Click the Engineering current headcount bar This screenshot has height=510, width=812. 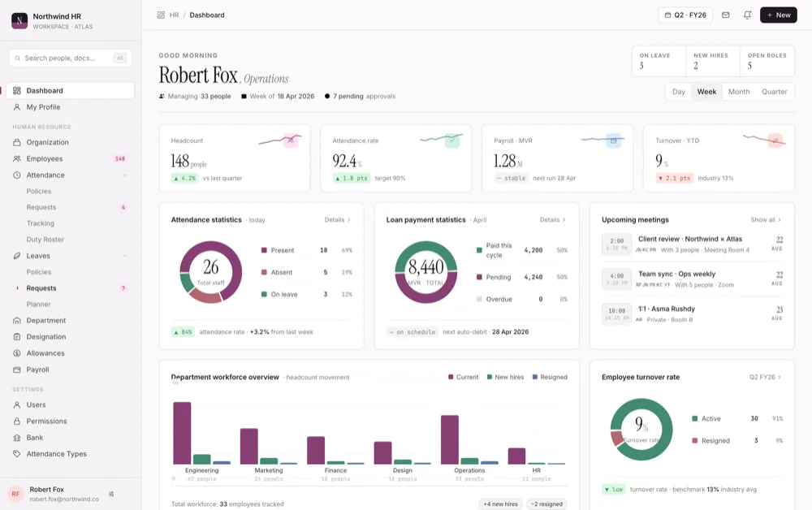click(182, 433)
